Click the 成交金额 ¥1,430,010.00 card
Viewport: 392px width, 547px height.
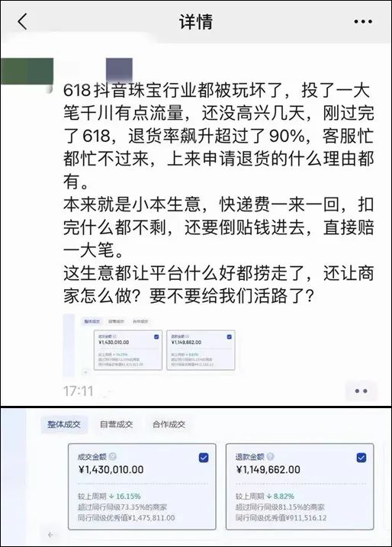point(142,487)
